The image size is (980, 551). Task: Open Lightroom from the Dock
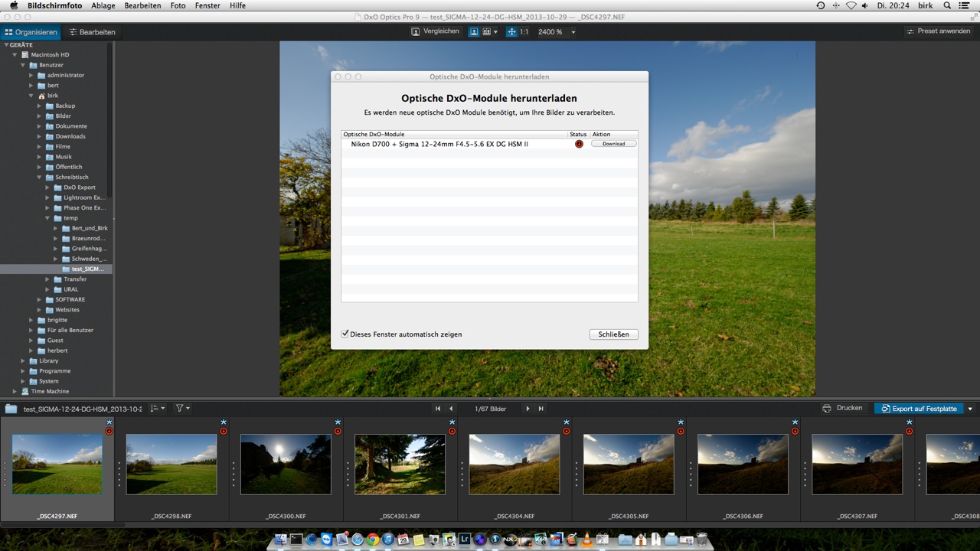(465, 540)
